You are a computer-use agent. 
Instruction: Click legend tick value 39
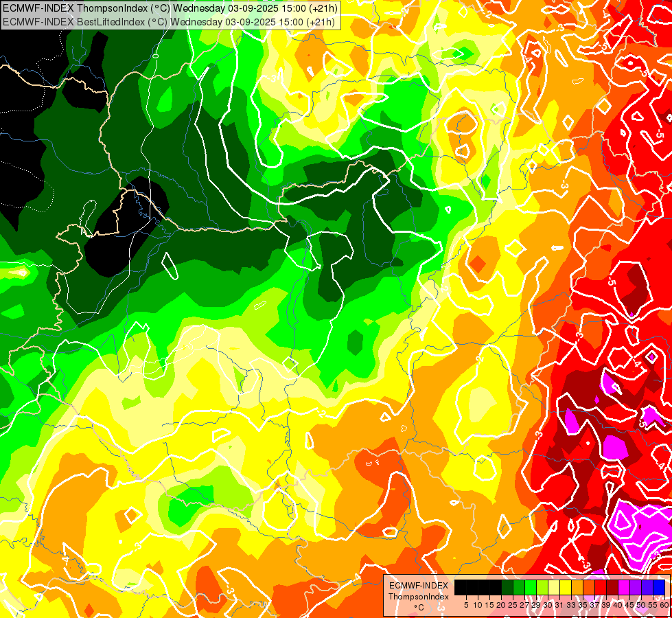click(x=606, y=605)
